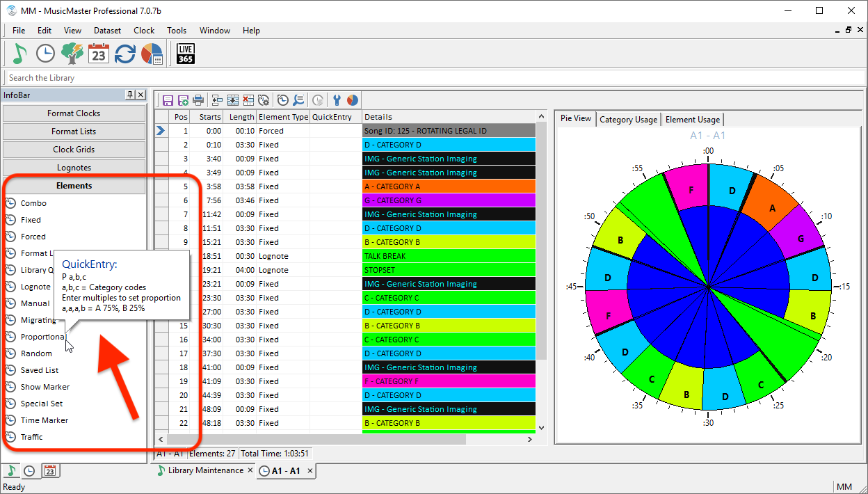Click the purple Save clock icon

pos(168,100)
